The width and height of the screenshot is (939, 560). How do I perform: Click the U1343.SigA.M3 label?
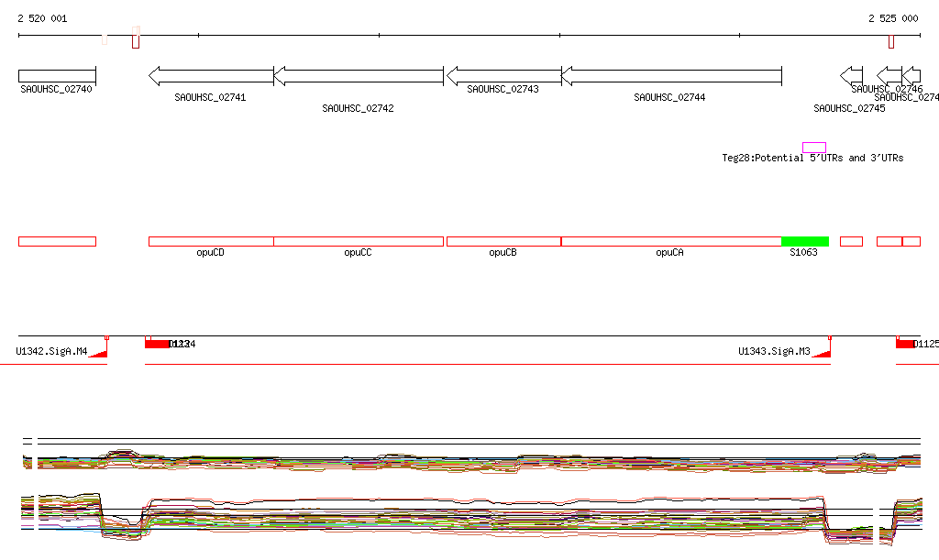tap(774, 351)
